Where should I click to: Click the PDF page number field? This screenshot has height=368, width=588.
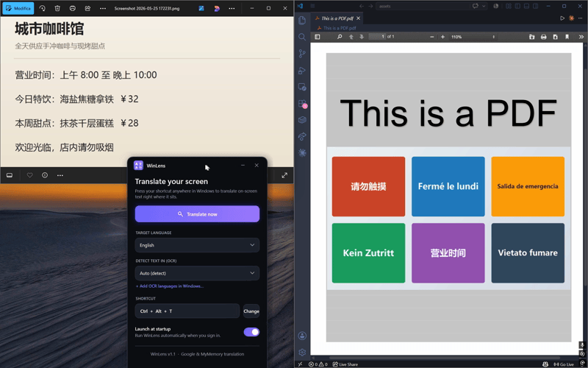point(377,37)
